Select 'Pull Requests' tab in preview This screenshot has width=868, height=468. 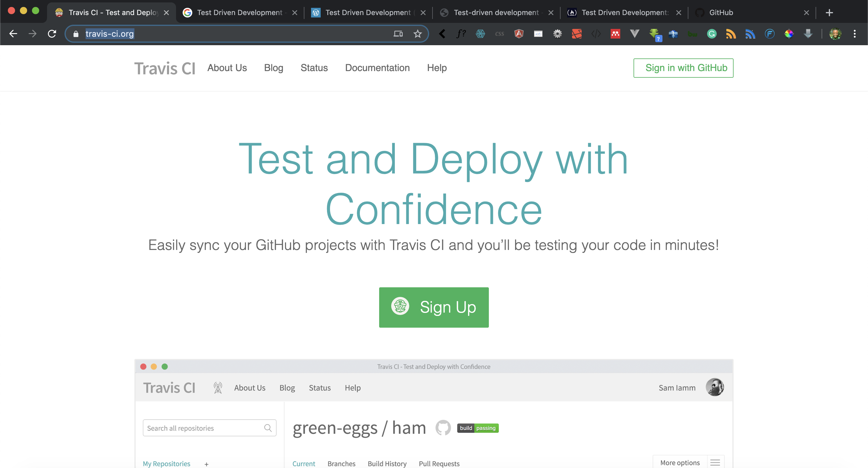[x=439, y=463]
